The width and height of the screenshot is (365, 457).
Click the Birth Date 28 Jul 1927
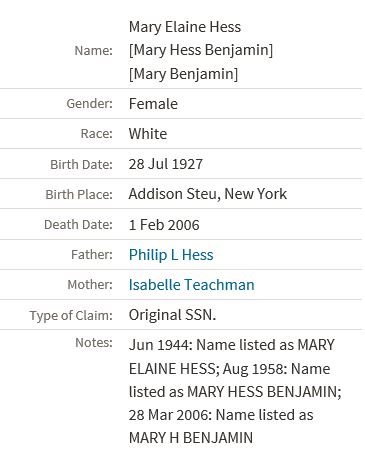166,164
